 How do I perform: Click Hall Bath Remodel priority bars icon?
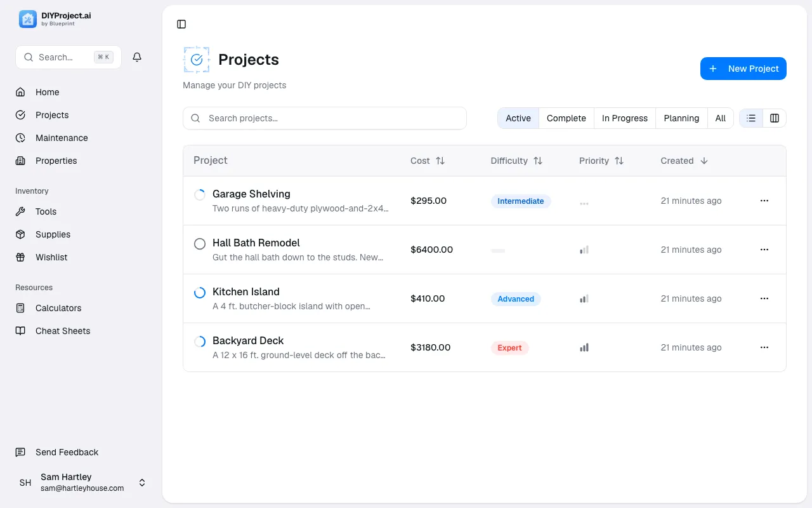coord(584,250)
